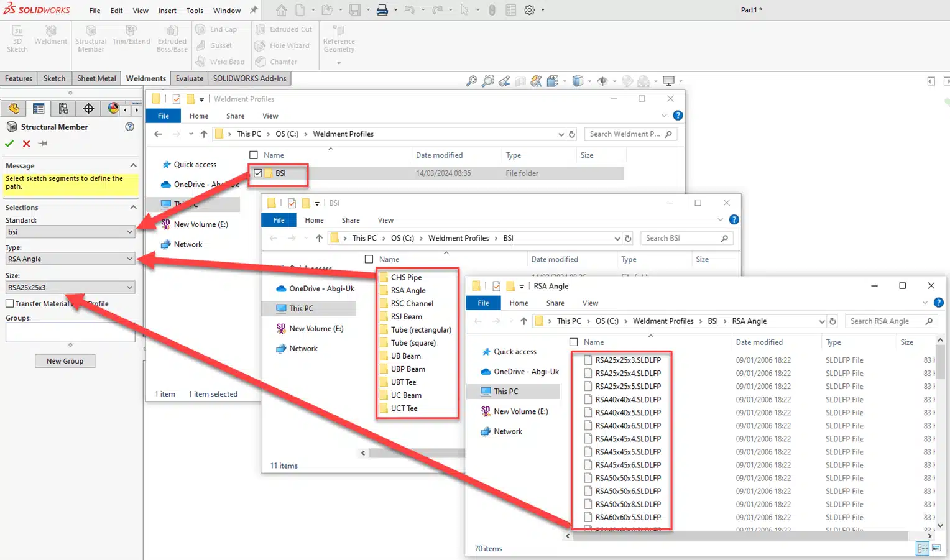Open the FeatureManager design tree tab

coord(14,109)
